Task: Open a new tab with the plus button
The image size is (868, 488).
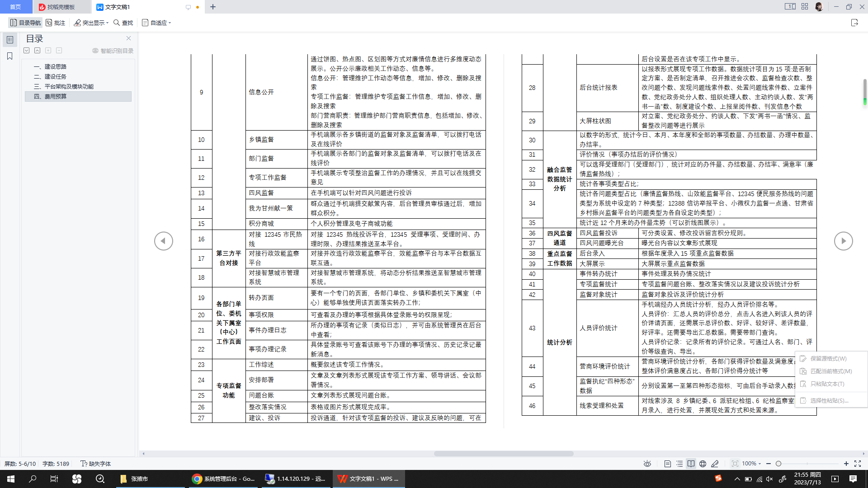Action: (213, 7)
